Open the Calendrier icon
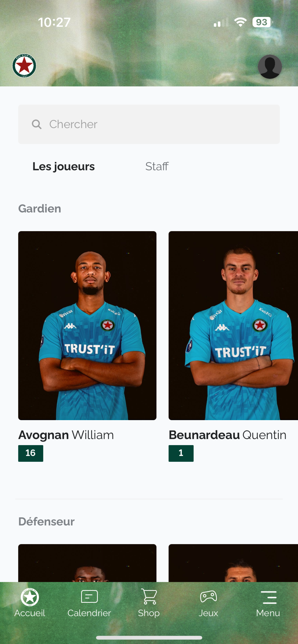The width and height of the screenshot is (298, 644). point(89,597)
